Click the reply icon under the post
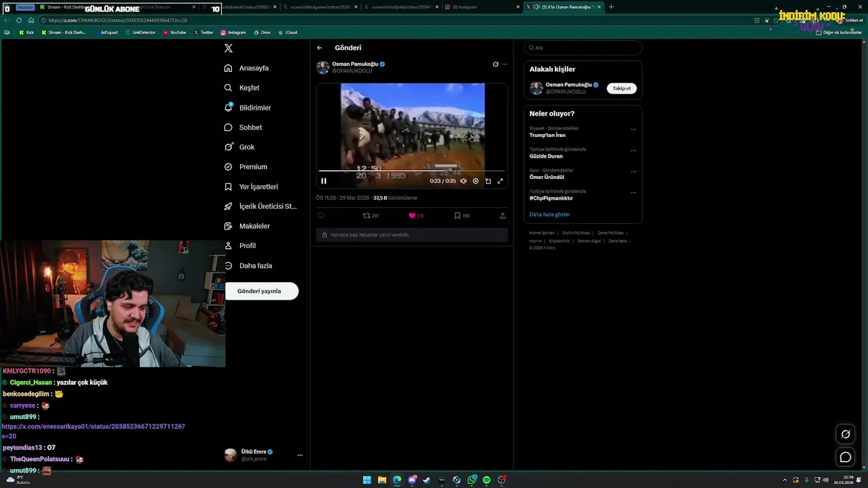868x488 pixels. 321,216
